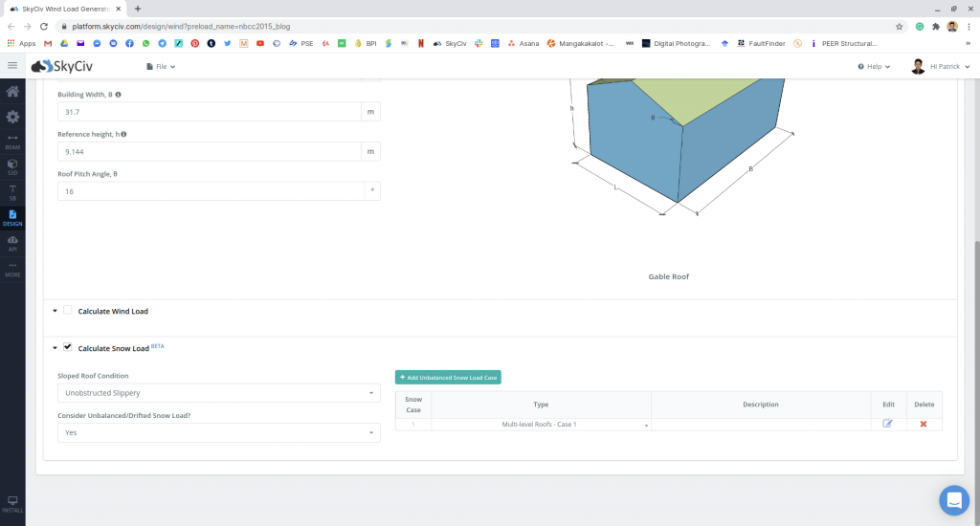Click the Roof Pitch Angle input field
980x526 pixels.
click(211, 191)
